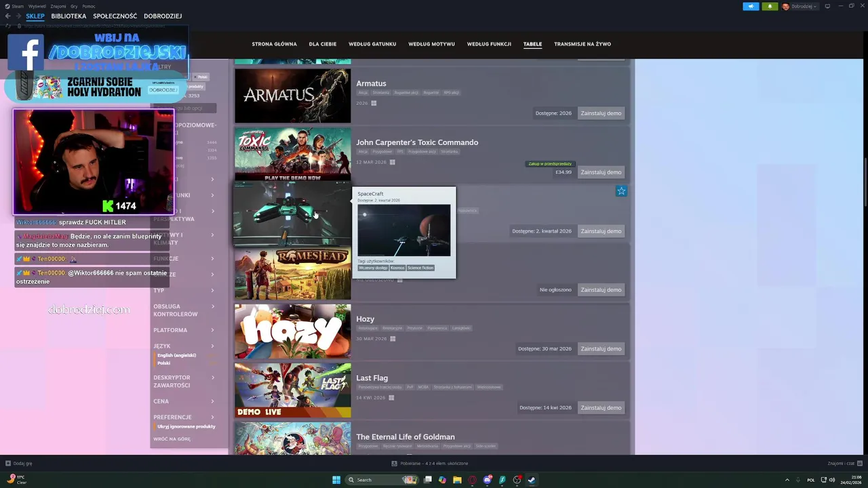Image resolution: width=868 pixels, height=488 pixels.
Task: Expand the FUNKCJE filter section
Action: tap(183, 259)
